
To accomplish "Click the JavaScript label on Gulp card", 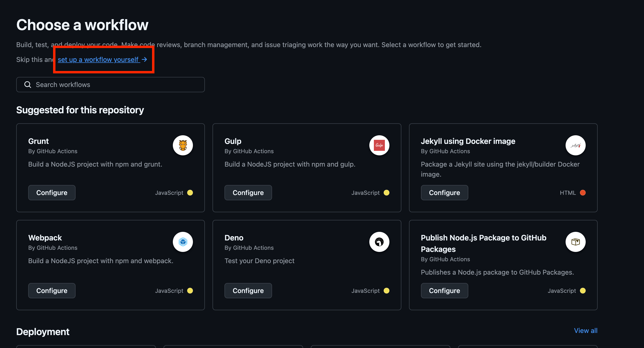I will [x=365, y=193].
